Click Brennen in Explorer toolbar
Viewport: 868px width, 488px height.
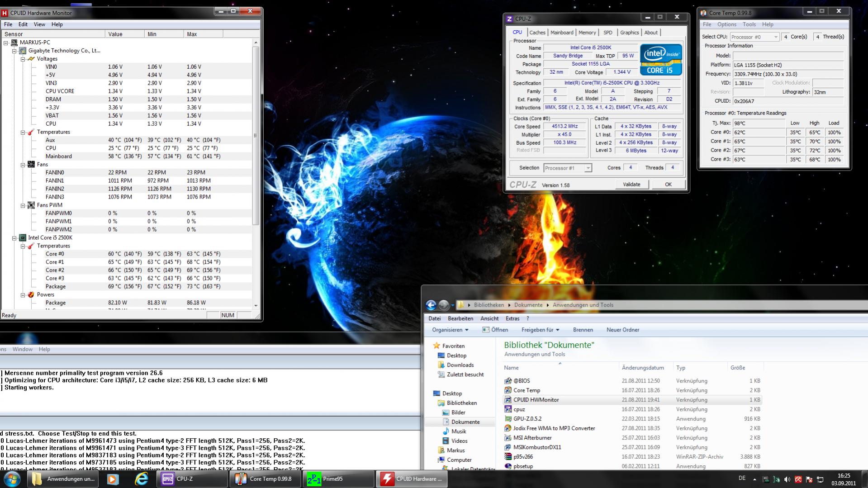(583, 330)
